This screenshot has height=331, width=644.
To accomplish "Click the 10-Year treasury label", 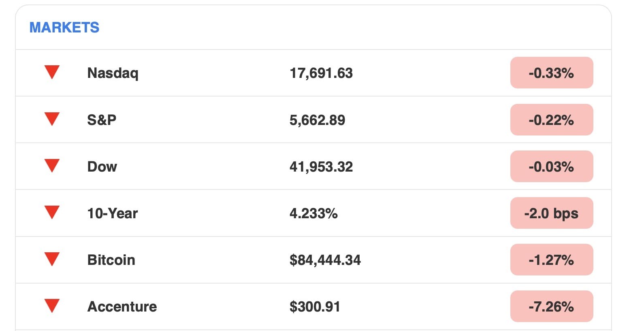I will (x=113, y=213).
